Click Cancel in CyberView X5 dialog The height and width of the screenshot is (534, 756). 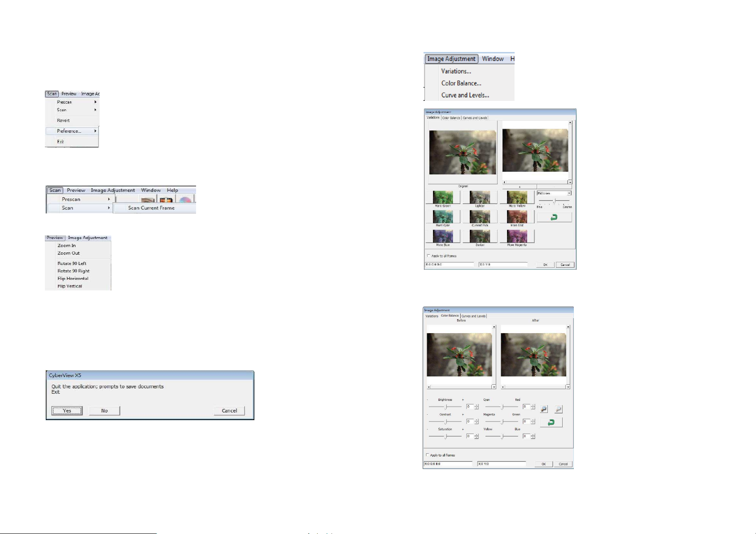coord(229,411)
